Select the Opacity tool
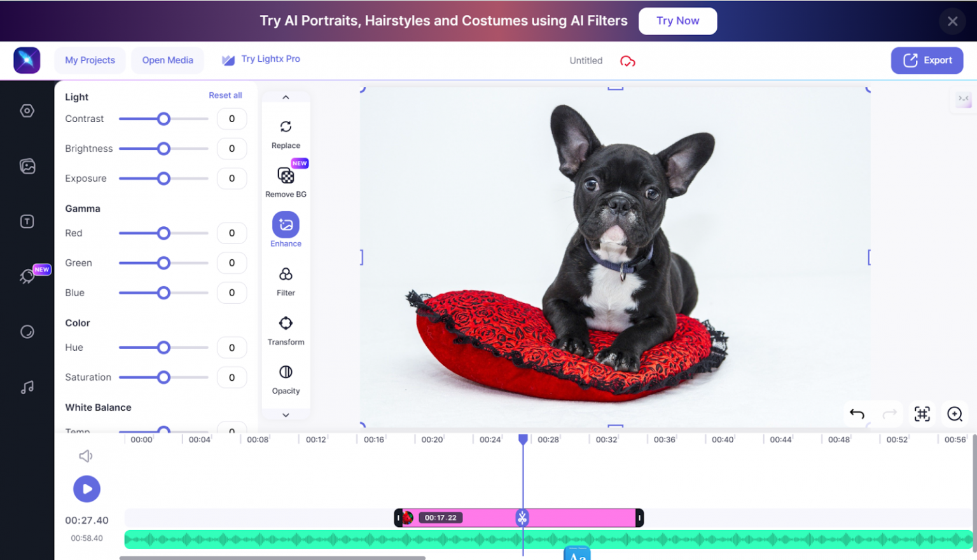This screenshot has height=560, width=977. point(286,379)
